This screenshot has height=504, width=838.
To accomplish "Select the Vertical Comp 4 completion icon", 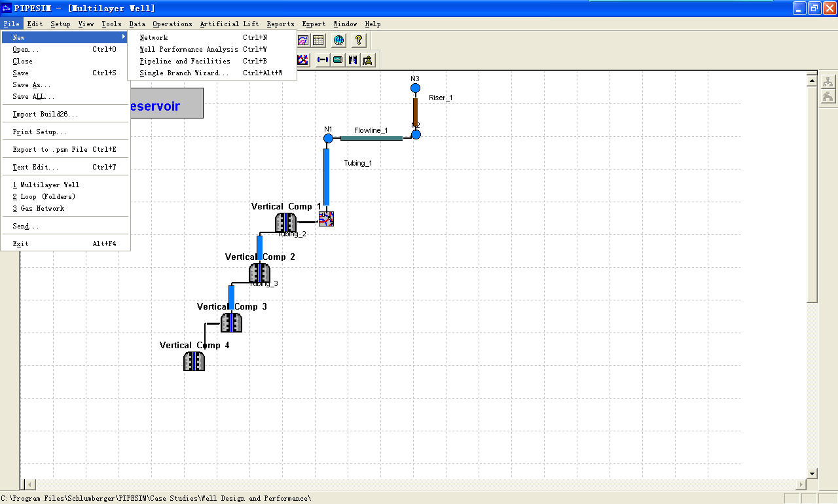I will 194,361.
